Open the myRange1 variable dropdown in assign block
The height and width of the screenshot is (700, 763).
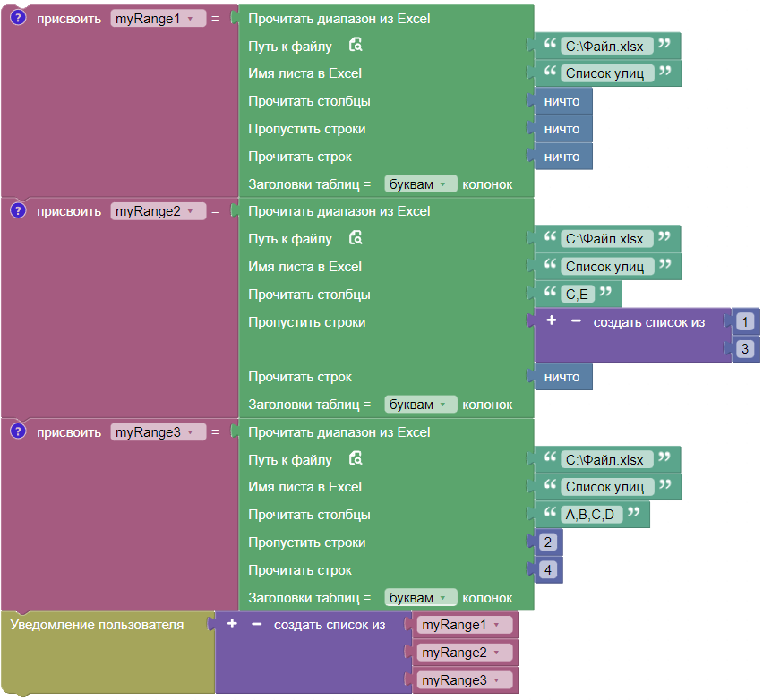click(x=159, y=19)
